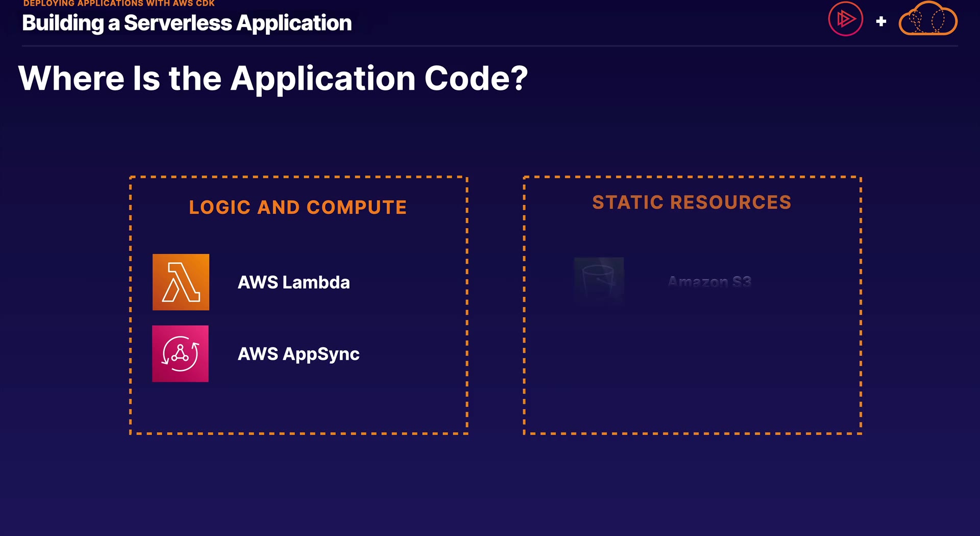Click the "LOGIC AND COMPUTE" heading
This screenshot has width=980, height=536.
point(298,207)
